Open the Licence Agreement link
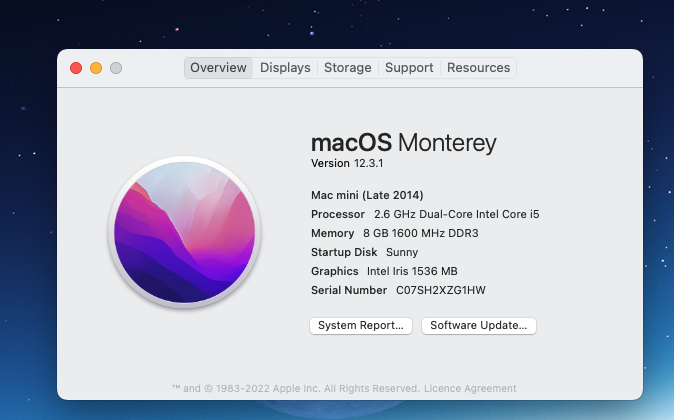The image size is (674, 420). click(470, 389)
